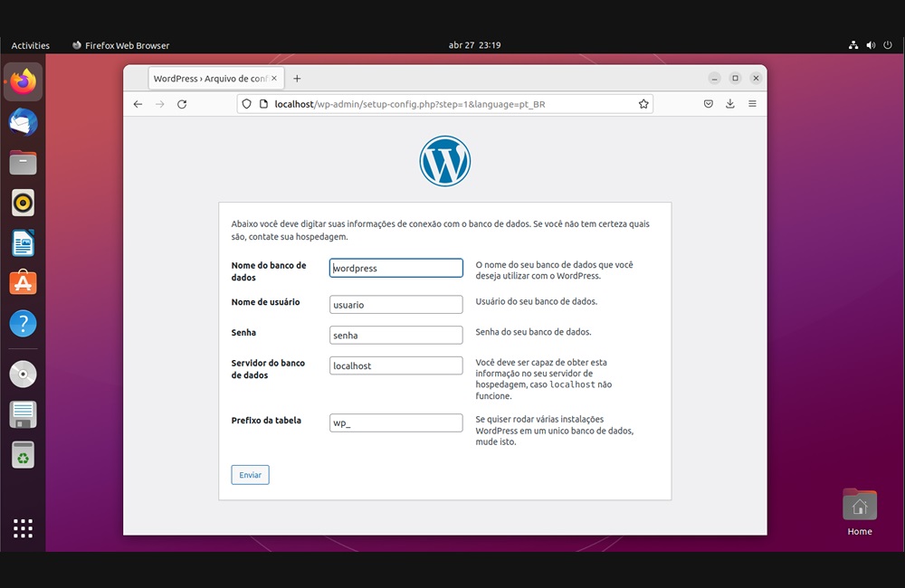Click the WordPress logo
The image size is (905, 588).
pyautogui.click(x=444, y=161)
